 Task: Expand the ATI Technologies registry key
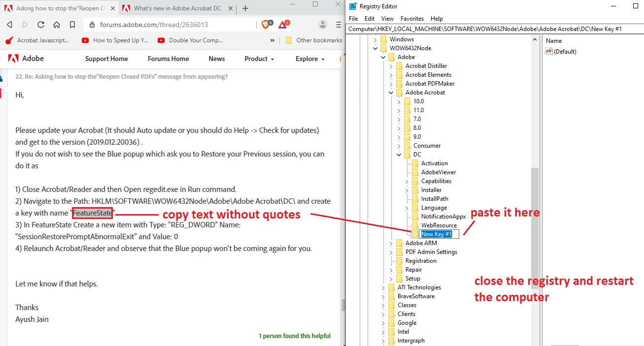point(383,287)
